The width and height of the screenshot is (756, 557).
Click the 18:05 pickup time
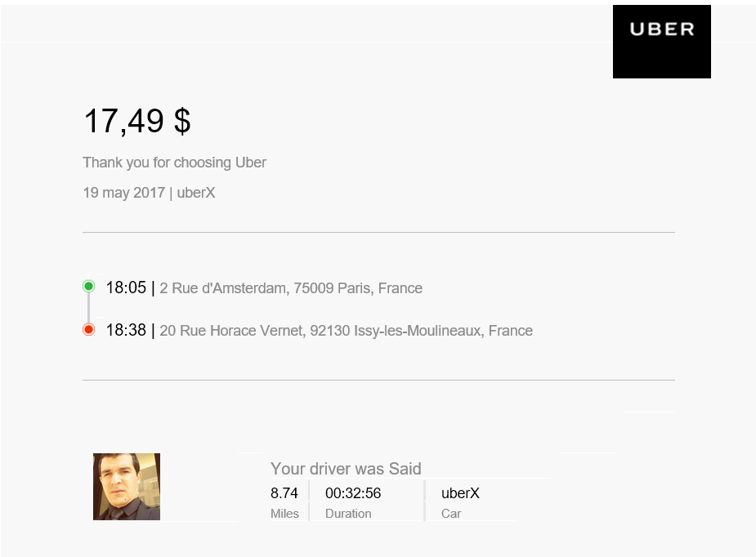tap(126, 287)
